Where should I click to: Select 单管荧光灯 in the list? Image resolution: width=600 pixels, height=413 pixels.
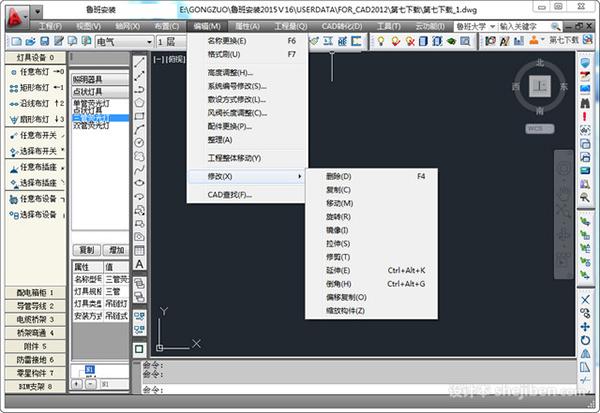91,103
